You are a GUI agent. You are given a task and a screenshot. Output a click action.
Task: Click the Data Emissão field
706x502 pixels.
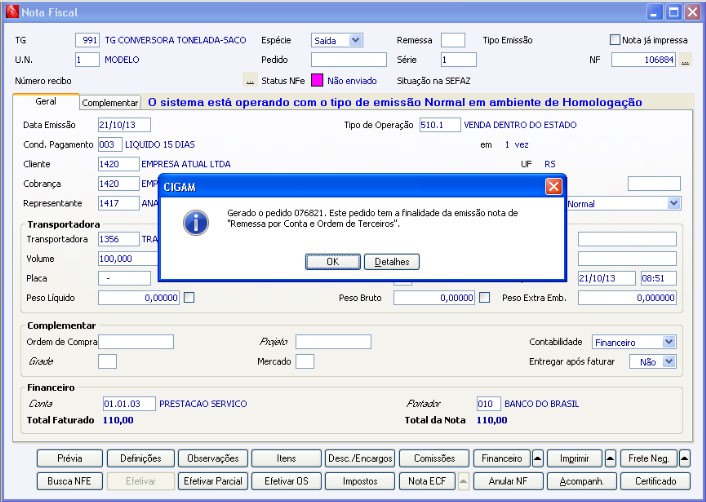point(124,125)
